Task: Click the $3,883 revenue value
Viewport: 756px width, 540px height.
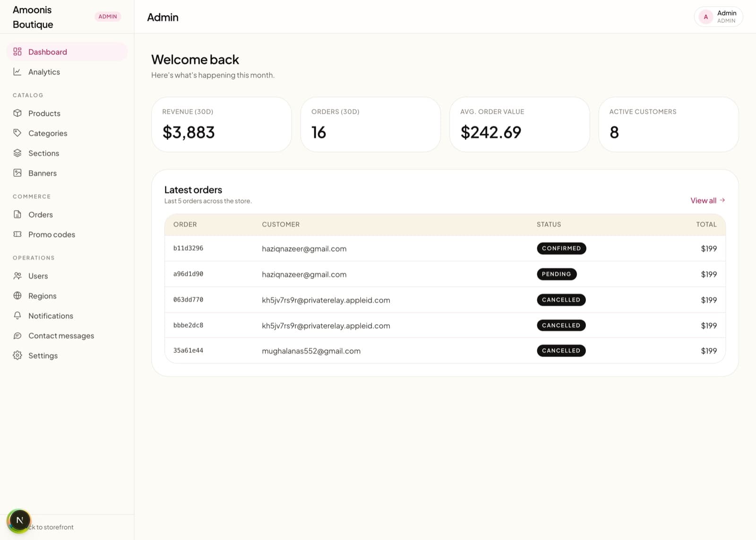Action: [189, 132]
